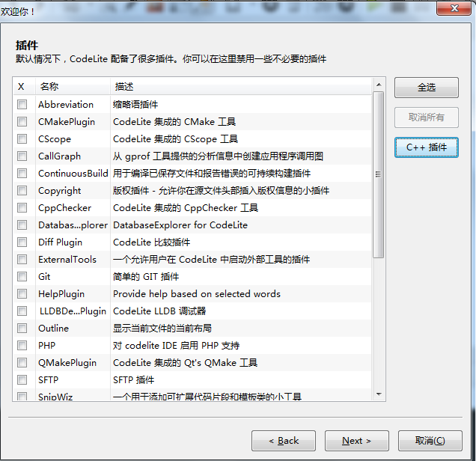Enable the CScope plugin checkbox
This screenshot has height=461, width=476.
pos(22,139)
